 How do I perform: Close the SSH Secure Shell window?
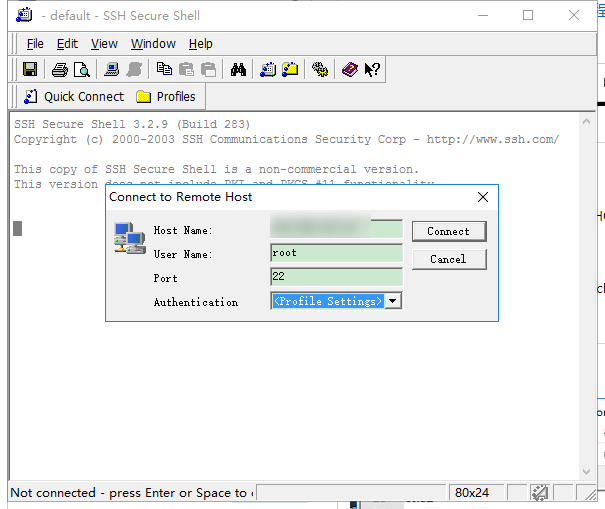click(x=574, y=15)
